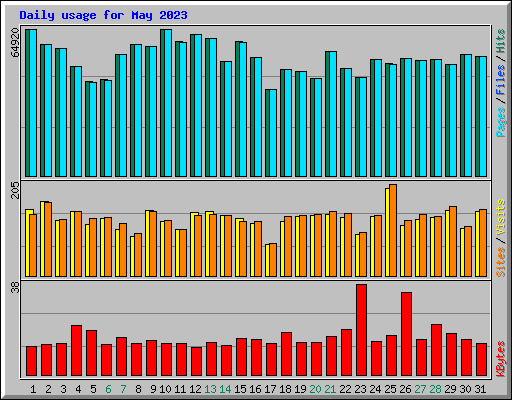
Task: Click the Hits legend label
Action: click(x=501, y=41)
